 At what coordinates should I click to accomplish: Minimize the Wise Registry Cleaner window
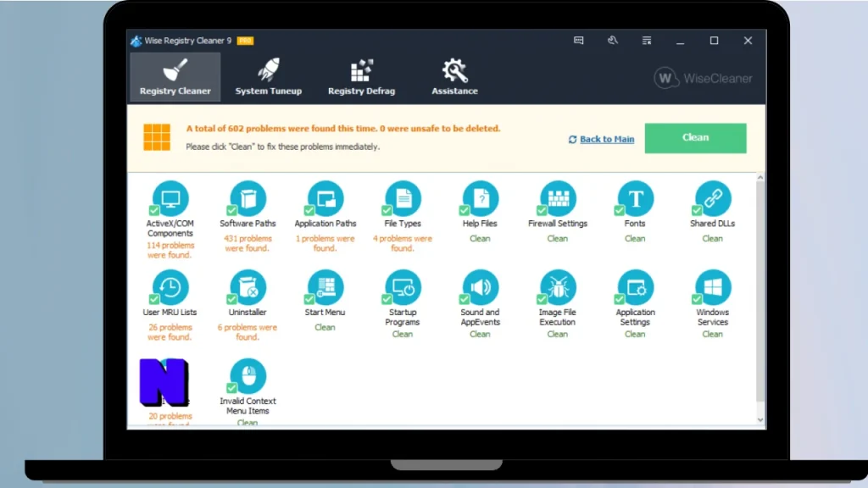point(681,41)
